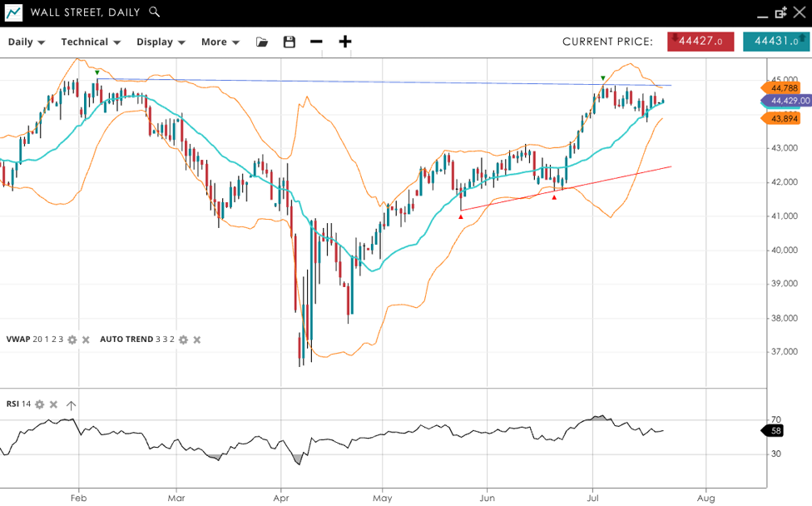Open RSI indicator settings gear
This screenshot has width=812, height=506.
tap(39, 404)
